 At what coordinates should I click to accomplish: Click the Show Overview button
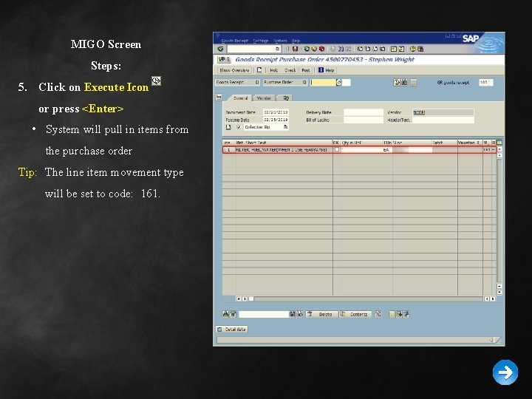(x=234, y=70)
